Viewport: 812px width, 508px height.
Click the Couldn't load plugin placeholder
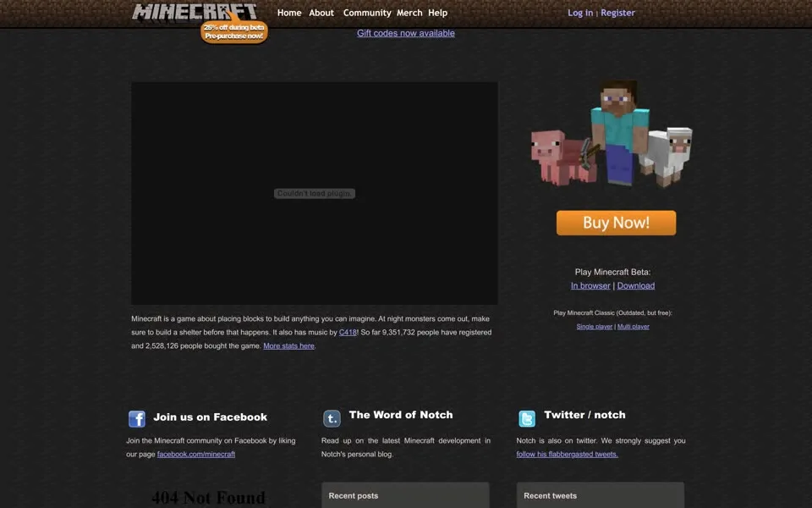pos(315,193)
